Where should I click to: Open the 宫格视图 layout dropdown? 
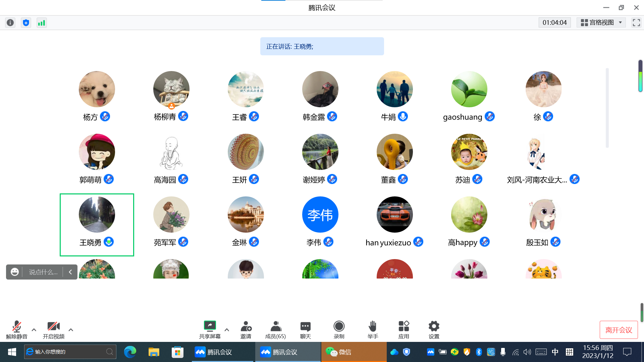(x=601, y=22)
